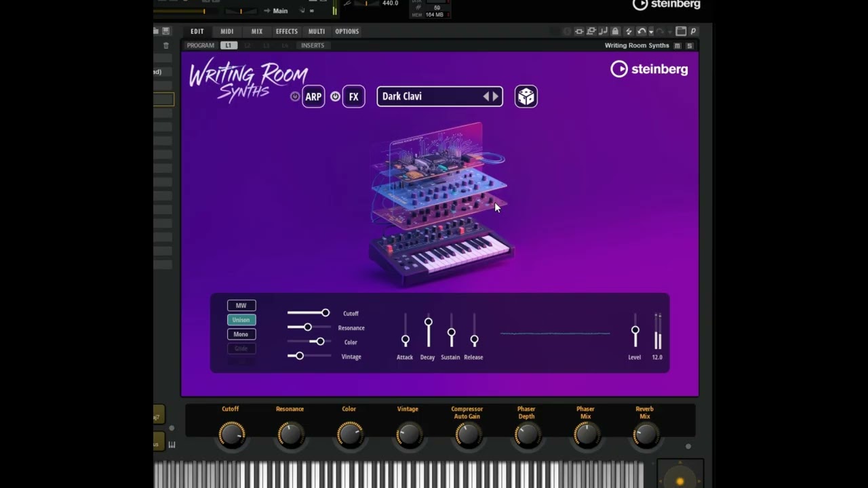
Task: Switch to the EDIT tab
Action: point(197,31)
